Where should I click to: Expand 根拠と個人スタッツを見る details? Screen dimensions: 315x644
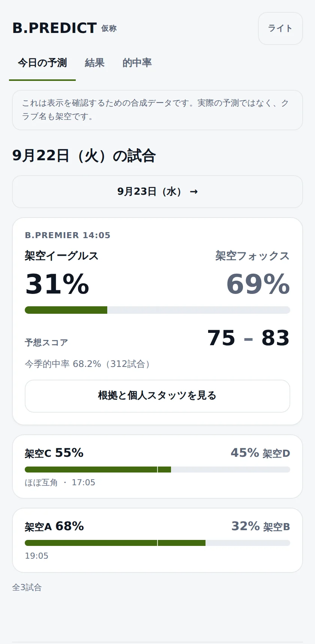(157, 396)
